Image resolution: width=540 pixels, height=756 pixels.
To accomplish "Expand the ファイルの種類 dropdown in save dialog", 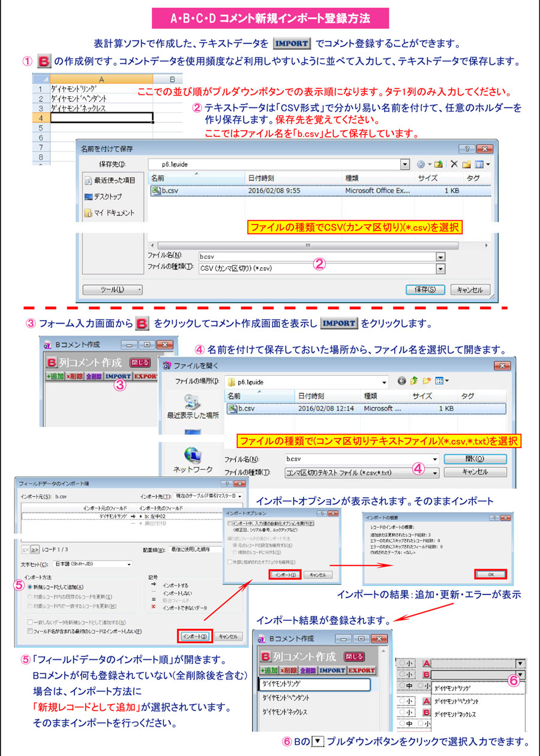I will pyautogui.click(x=441, y=268).
